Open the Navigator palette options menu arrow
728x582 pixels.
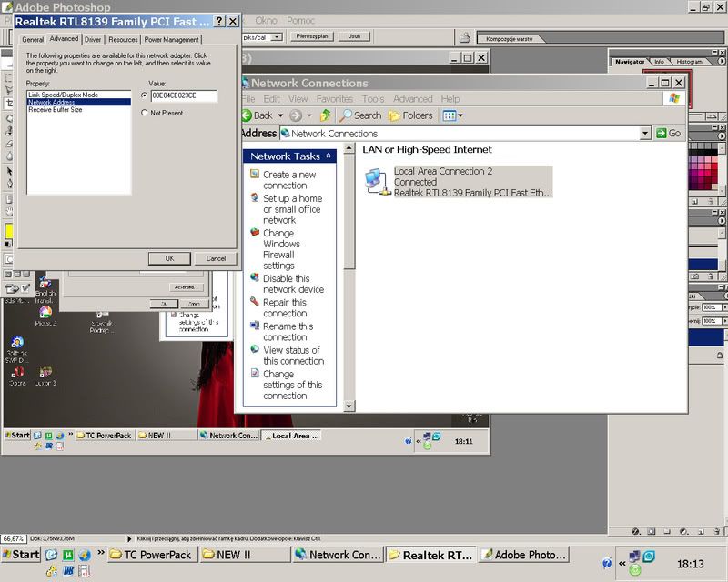[x=722, y=61]
